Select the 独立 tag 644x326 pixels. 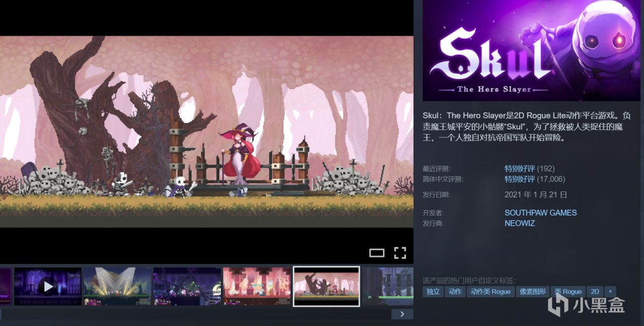pyautogui.click(x=433, y=291)
